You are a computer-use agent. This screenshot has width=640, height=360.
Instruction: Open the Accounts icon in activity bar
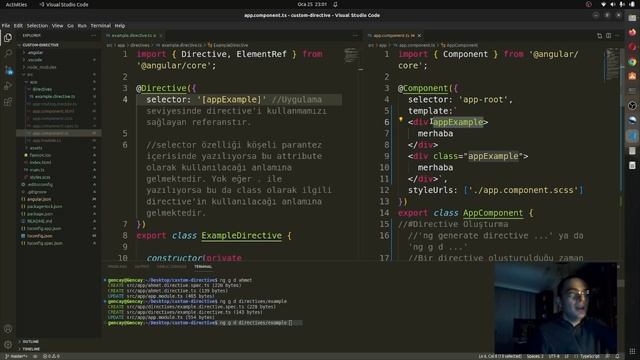pos(8,329)
